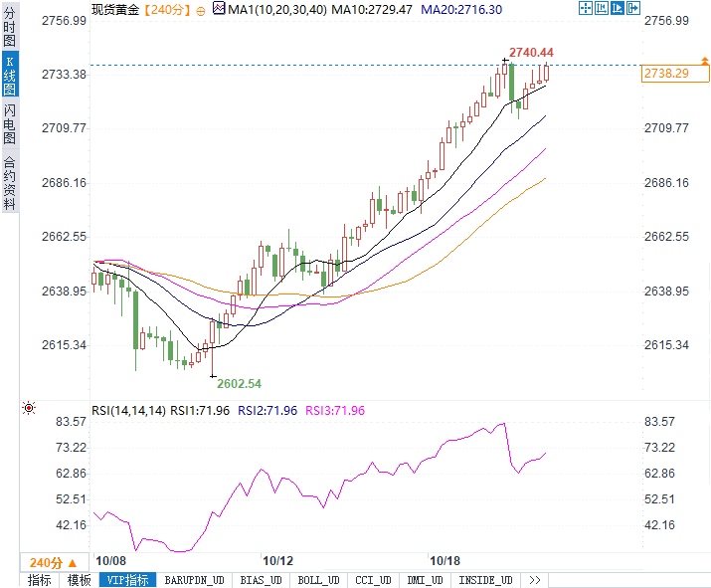Open the 闪电图 side tab
This screenshot has height=588, width=711.
pos(9,126)
